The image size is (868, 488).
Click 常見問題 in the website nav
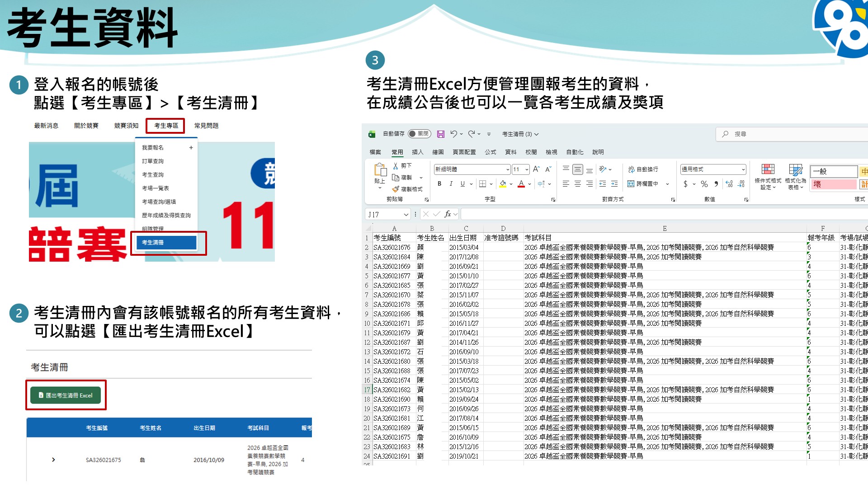coord(206,126)
